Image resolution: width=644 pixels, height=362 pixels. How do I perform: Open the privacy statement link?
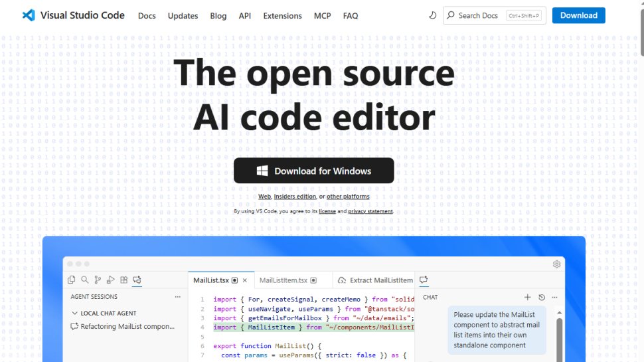[370, 211]
